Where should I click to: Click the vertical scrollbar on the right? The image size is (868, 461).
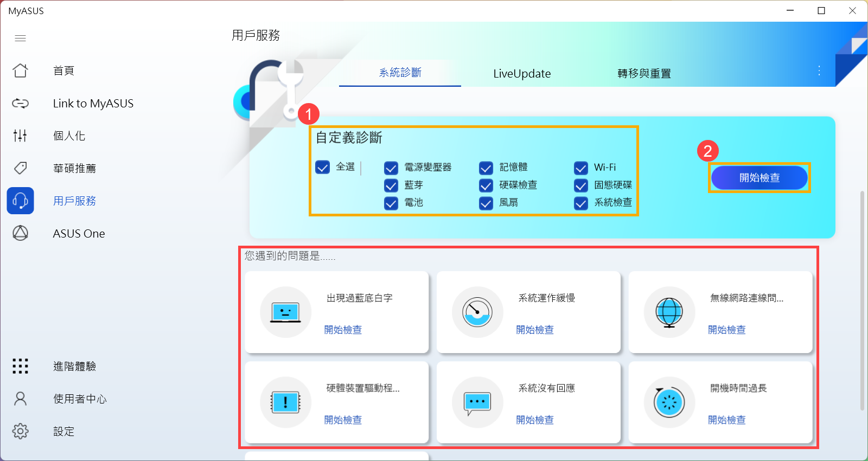pyautogui.click(x=862, y=301)
